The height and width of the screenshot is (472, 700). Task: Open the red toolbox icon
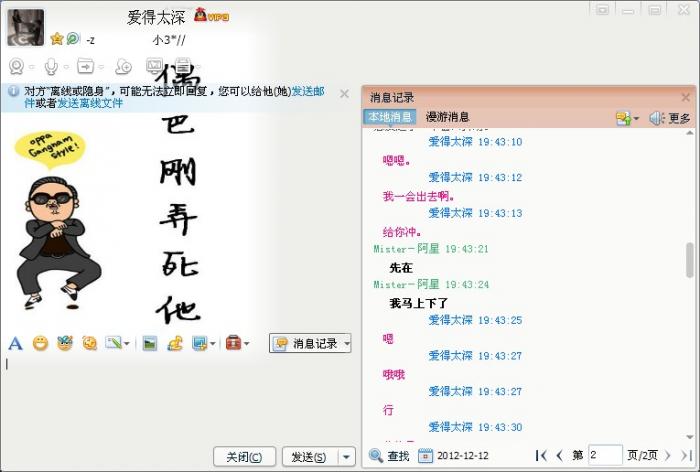click(233, 343)
